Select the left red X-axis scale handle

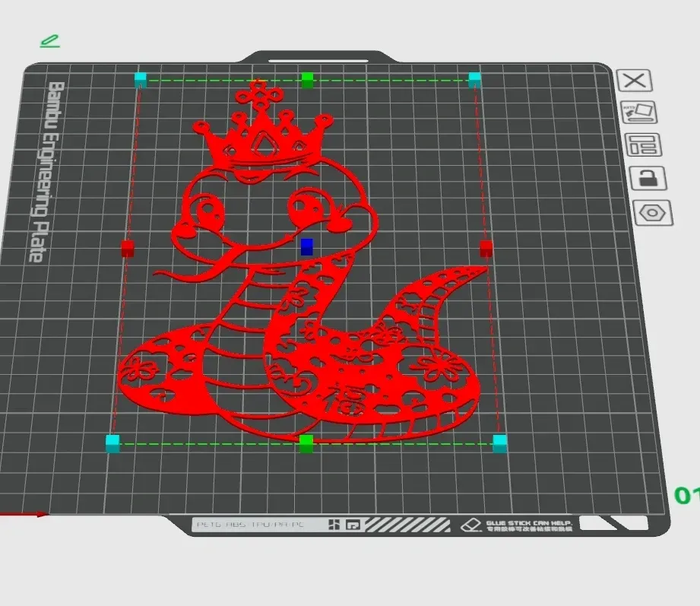coord(128,249)
